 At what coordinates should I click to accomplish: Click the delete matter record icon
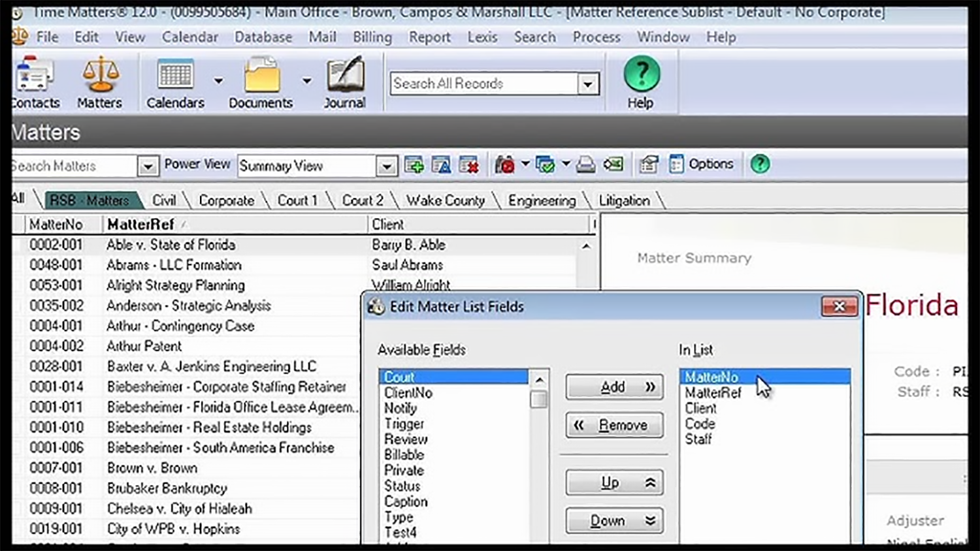(468, 165)
